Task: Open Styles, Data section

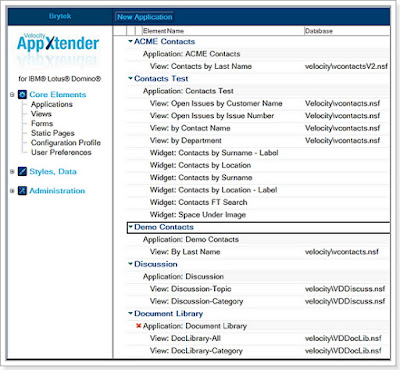Action: (53, 172)
